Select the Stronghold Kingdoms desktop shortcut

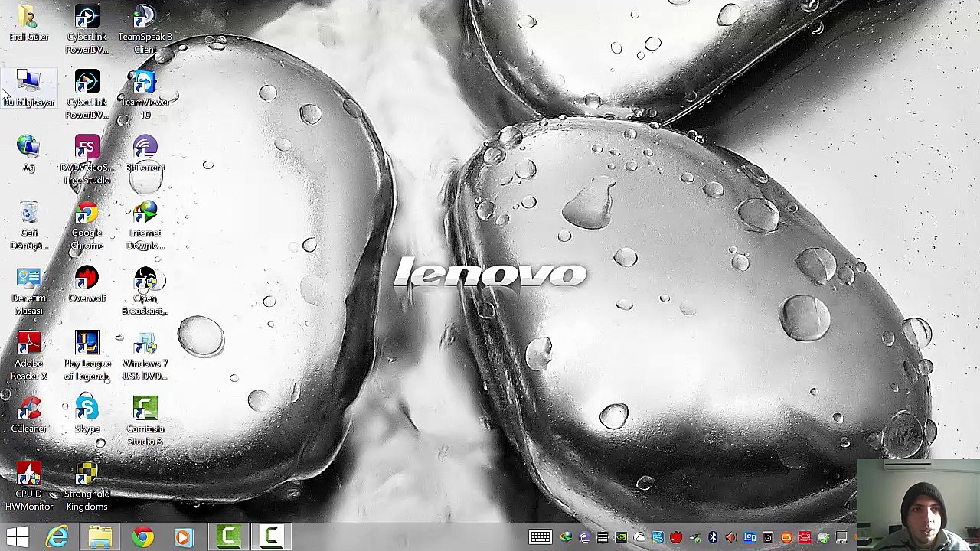tap(87, 486)
